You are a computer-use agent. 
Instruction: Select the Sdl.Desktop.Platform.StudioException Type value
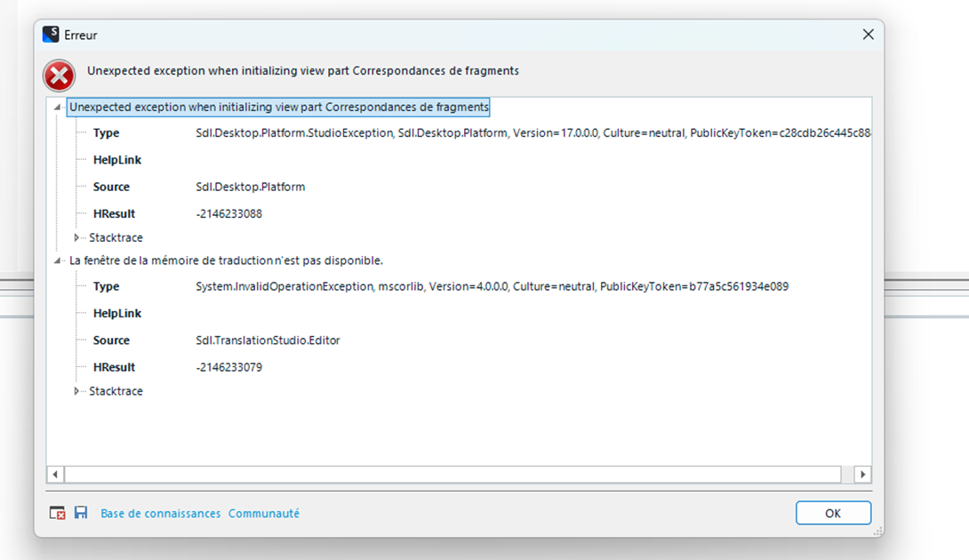(x=533, y=133)
